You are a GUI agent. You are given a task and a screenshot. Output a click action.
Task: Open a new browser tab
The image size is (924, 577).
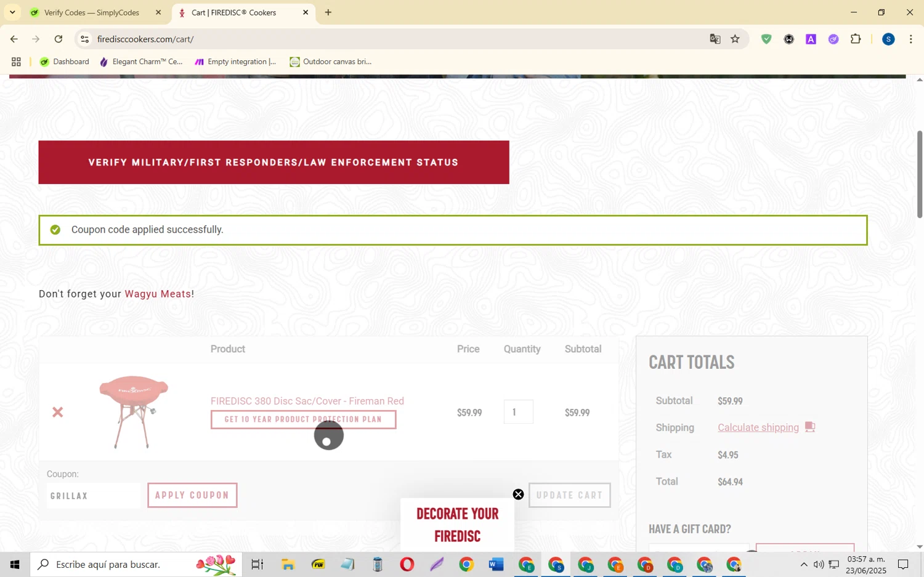tap(328, 12)
